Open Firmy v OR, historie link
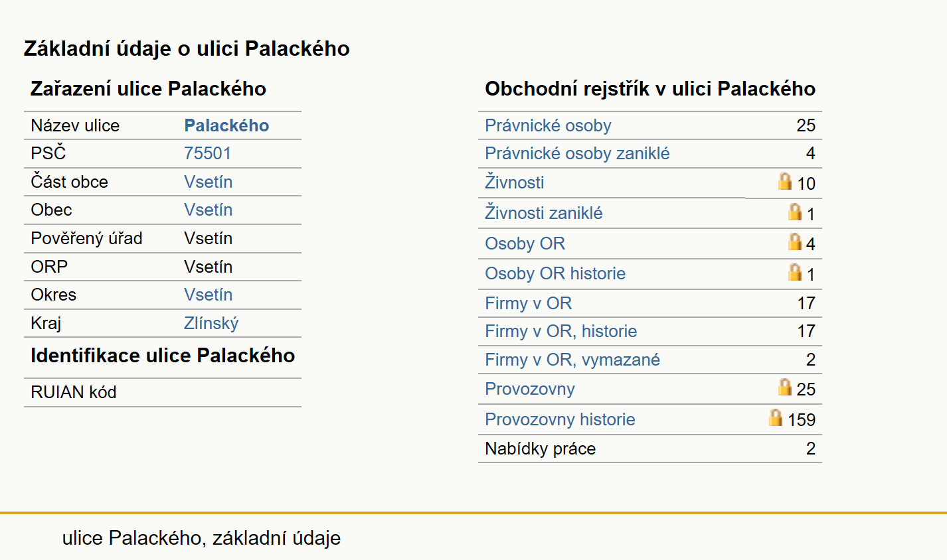 pyautogui.click(x=560, y=331)
